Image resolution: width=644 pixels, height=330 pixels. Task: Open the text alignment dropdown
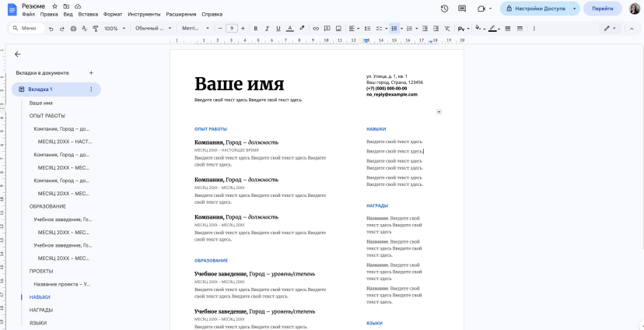(x=354, y=28)
